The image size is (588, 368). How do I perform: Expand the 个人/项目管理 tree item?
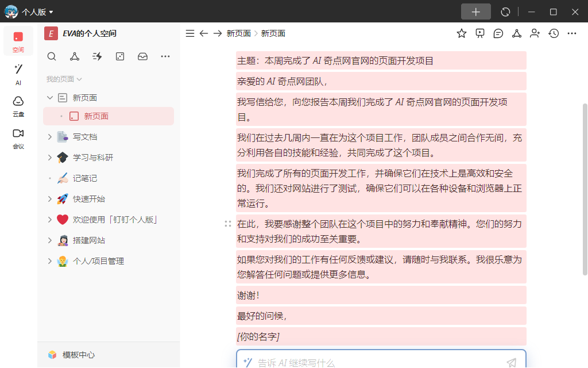49,261
